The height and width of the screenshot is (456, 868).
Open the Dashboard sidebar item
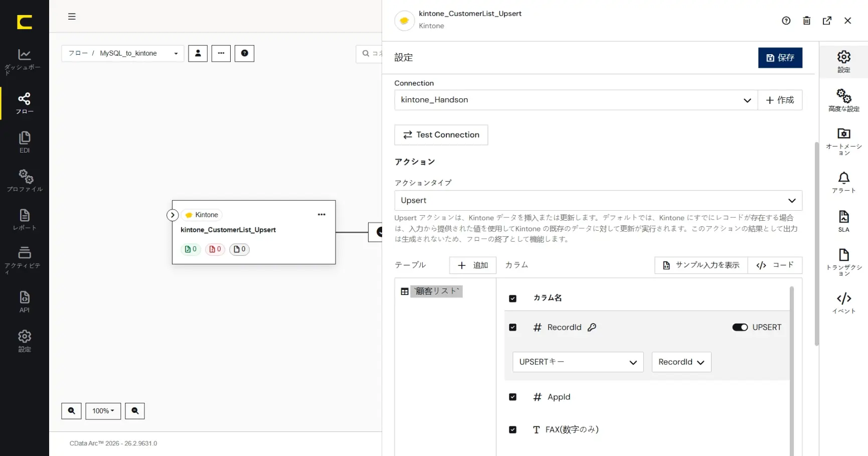(x=24, y=62)
